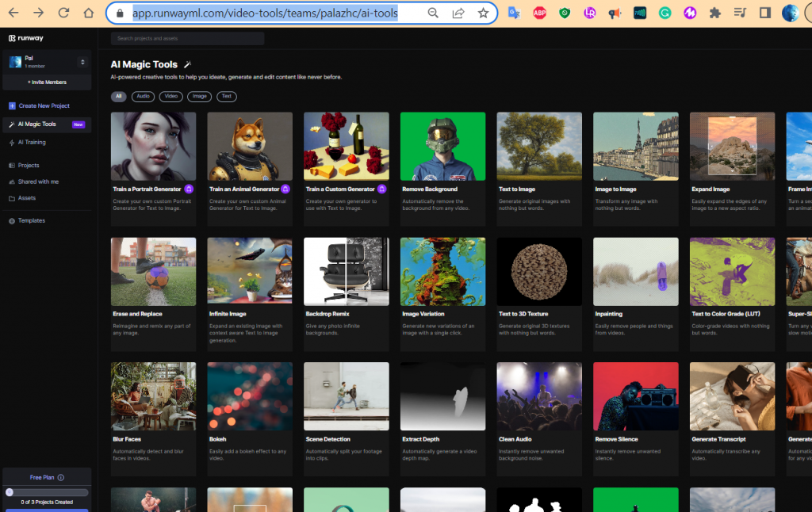Open the Text to Color Grade (LUT) thumbnail

[732, 272]
